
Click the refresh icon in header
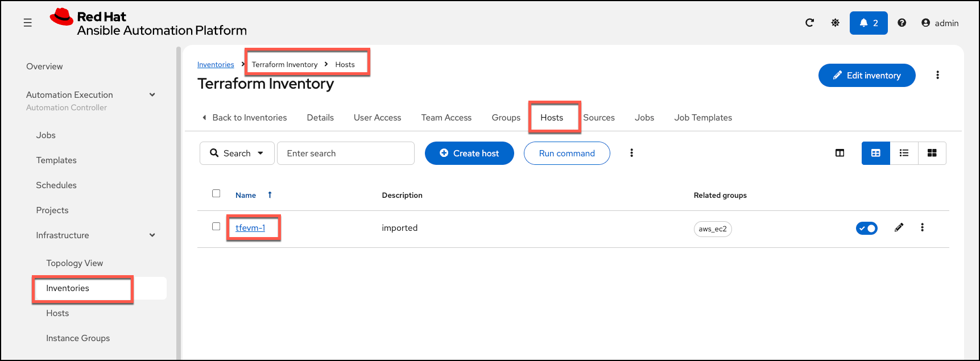pyautogui.click(x=809, y=23)
